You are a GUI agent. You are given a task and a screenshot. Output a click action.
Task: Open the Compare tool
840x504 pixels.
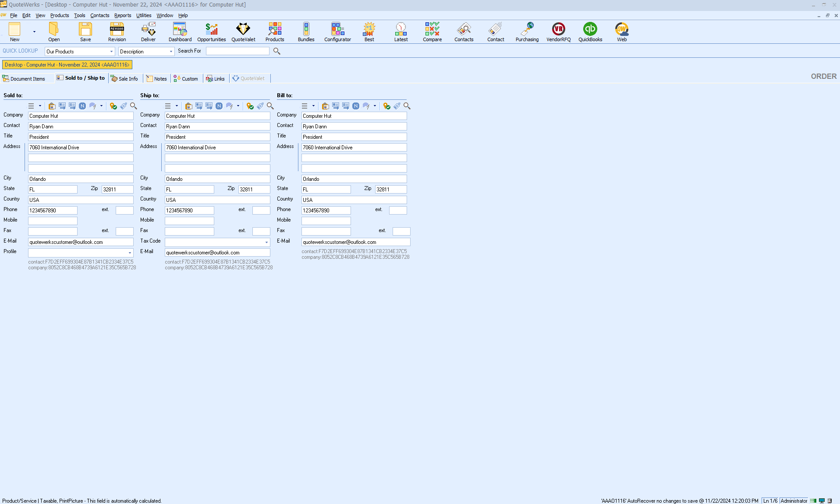point(432,32)
